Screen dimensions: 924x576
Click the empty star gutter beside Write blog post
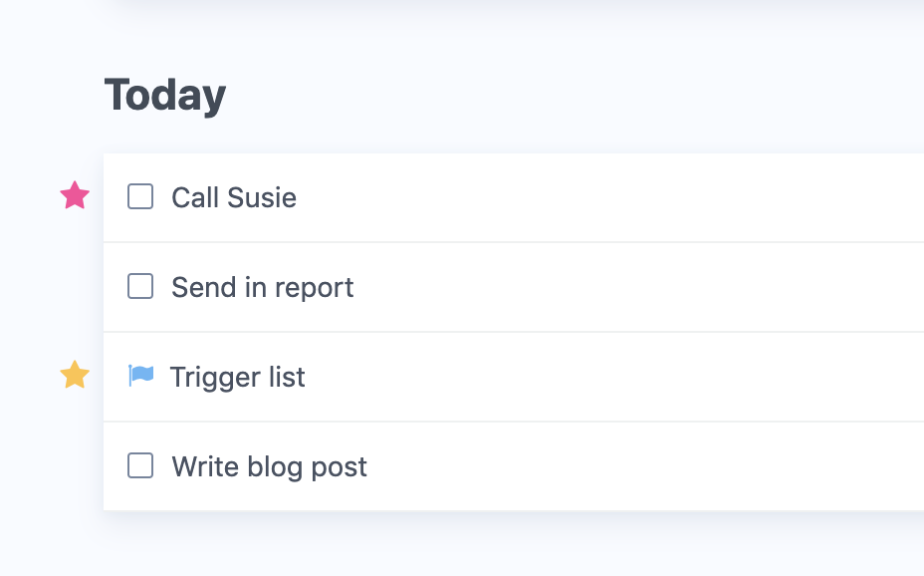coord(75,465)
